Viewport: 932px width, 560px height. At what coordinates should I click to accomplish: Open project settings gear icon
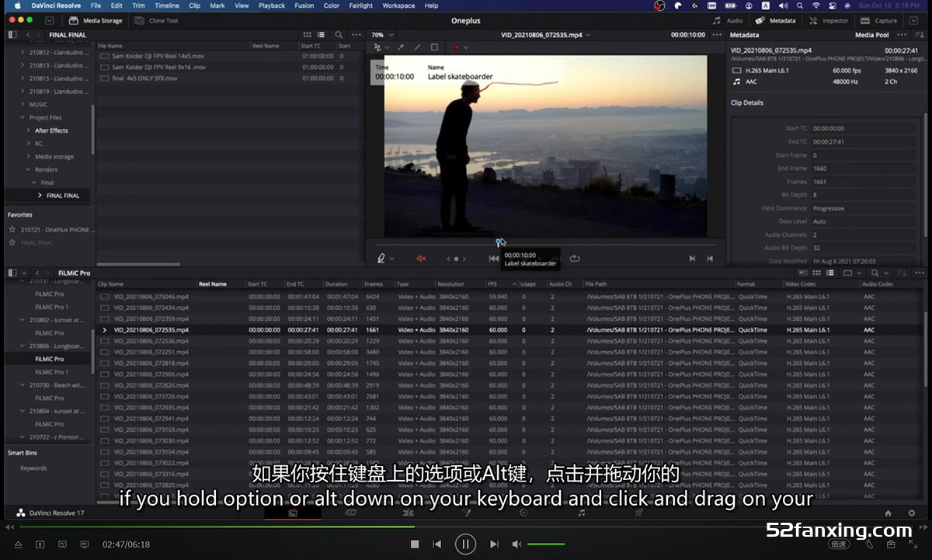[912, 513]
